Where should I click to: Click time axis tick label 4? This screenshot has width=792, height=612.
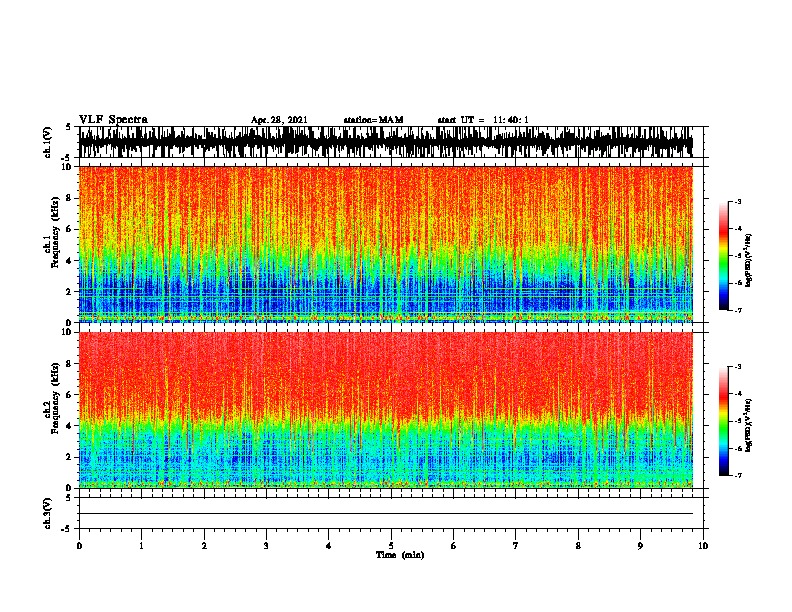329,546
